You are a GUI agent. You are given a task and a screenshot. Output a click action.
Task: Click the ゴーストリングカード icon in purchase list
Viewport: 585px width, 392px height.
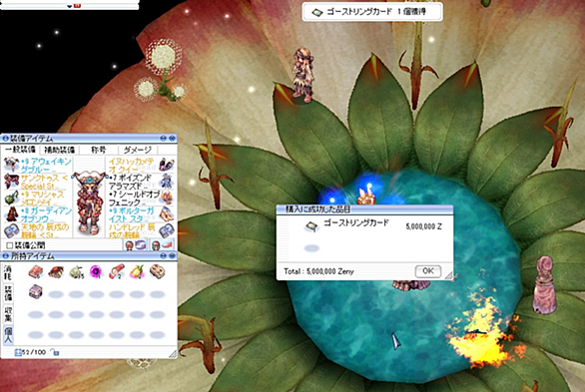[311, 226]
